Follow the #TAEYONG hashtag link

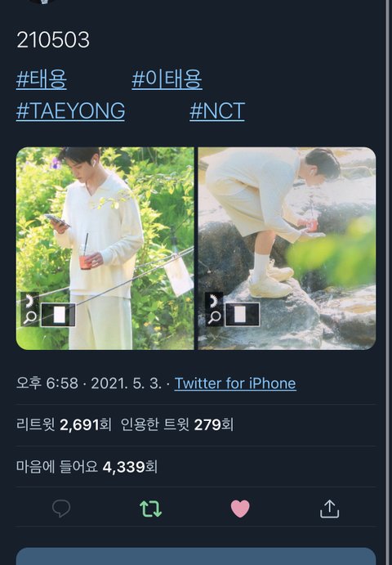pyautogui.click(x=70, y=110)
